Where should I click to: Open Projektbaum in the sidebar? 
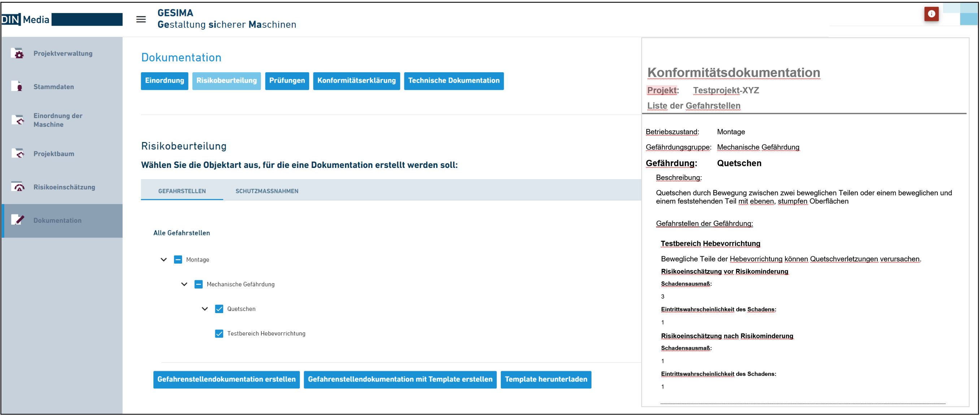coord(63,153)
